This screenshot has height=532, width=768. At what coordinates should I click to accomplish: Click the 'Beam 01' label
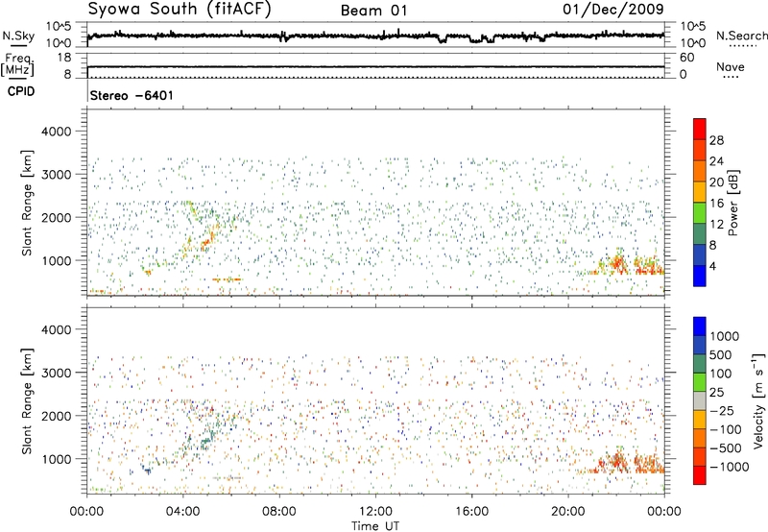click(x=373, y=11)
